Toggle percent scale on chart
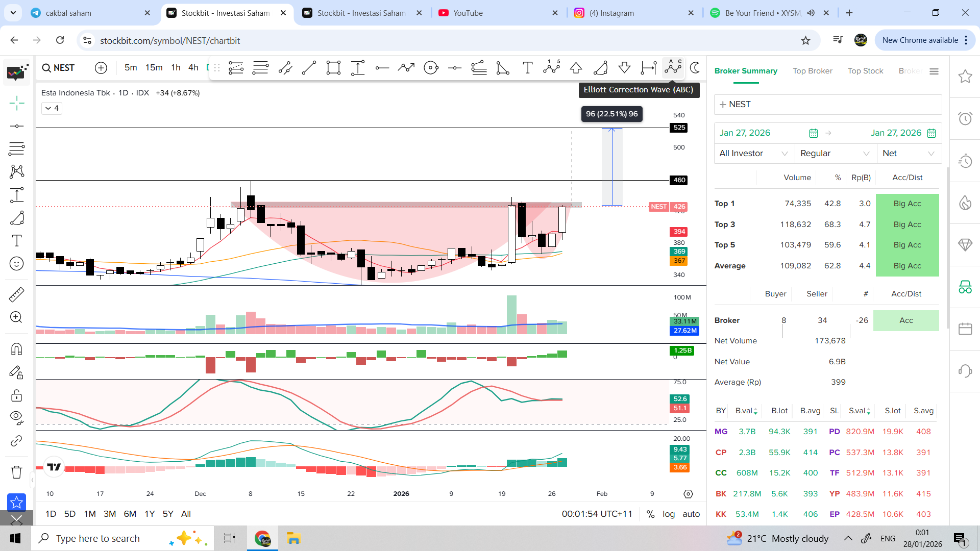 tap(650, 514)
